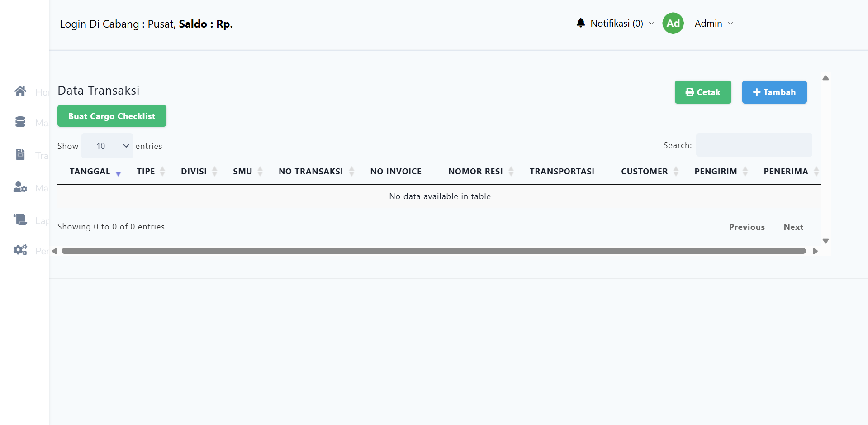Open the user settings sidebar icon
The image size is (868, 425).
pyautogui.click(x=20, y=187)
